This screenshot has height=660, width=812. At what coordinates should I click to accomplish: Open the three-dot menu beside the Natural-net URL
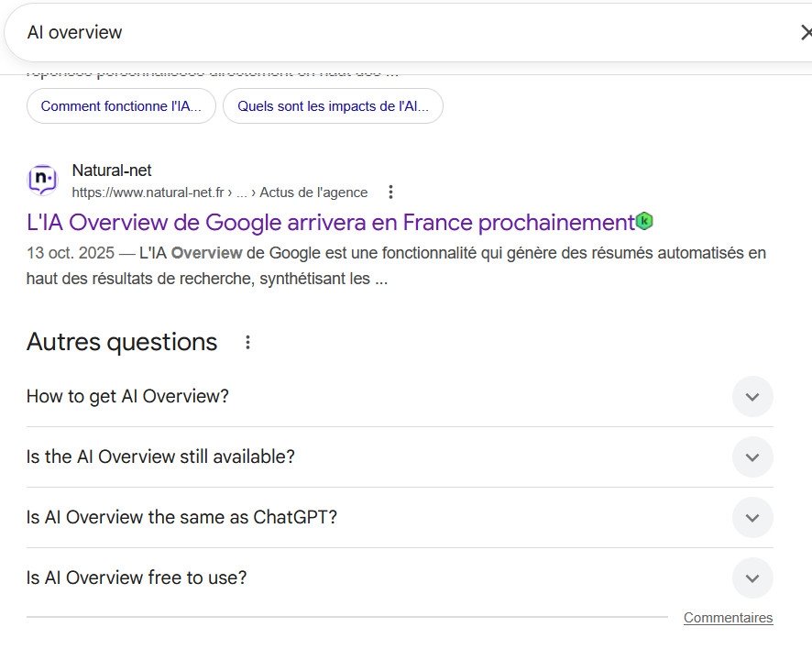click(x=390, y=192)
